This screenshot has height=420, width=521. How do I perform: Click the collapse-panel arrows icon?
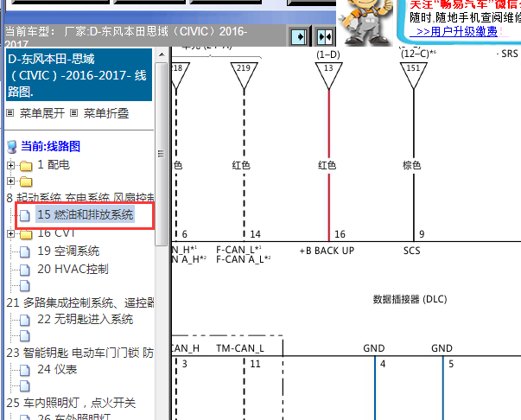[x=324, y=36]
